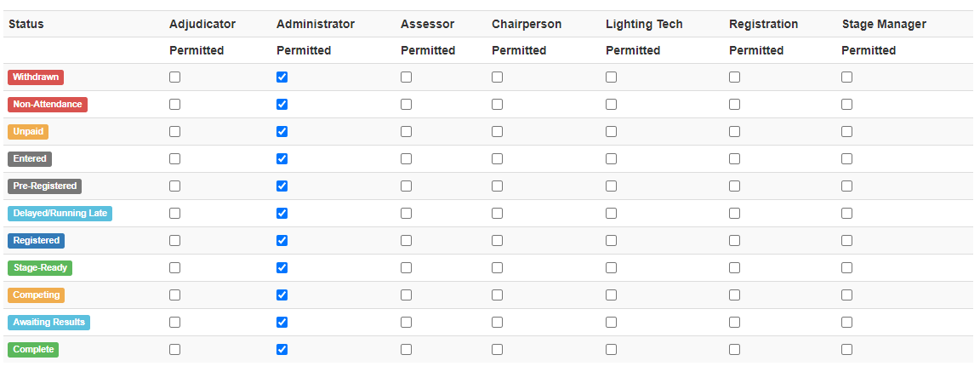980x372 pixels.
Task: Disable Administrator permission for Complete status
Action: [x=282, y=350]
